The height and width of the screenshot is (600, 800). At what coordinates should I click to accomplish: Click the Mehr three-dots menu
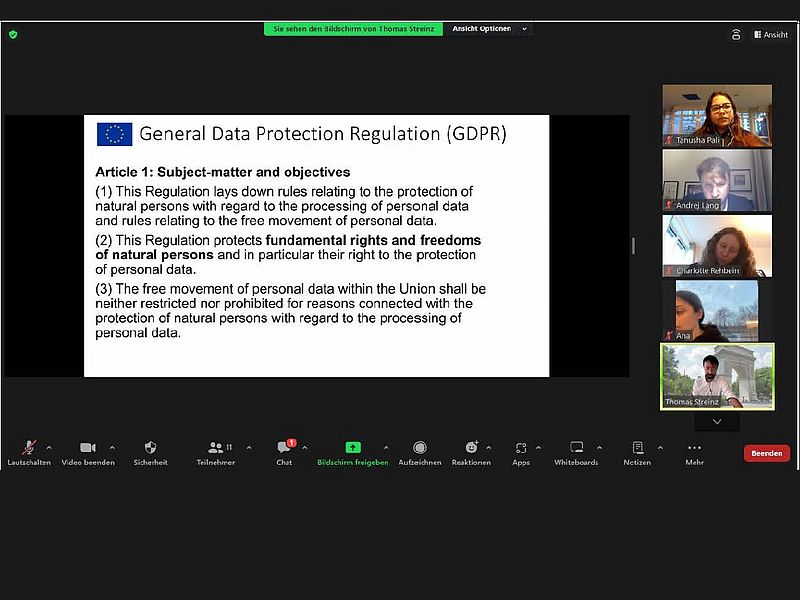click(694, 449)
